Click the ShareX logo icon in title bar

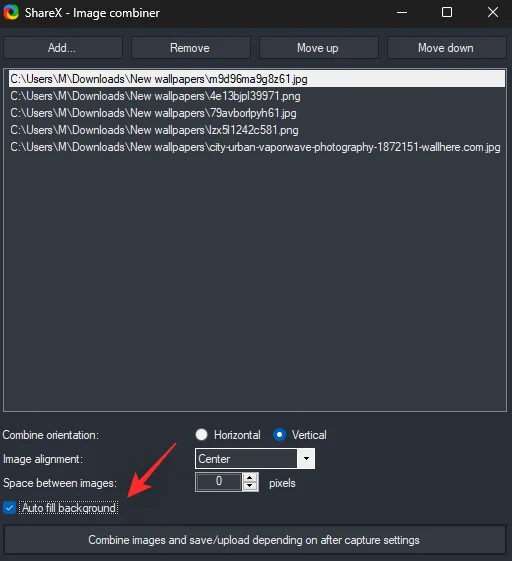[11, 13]
